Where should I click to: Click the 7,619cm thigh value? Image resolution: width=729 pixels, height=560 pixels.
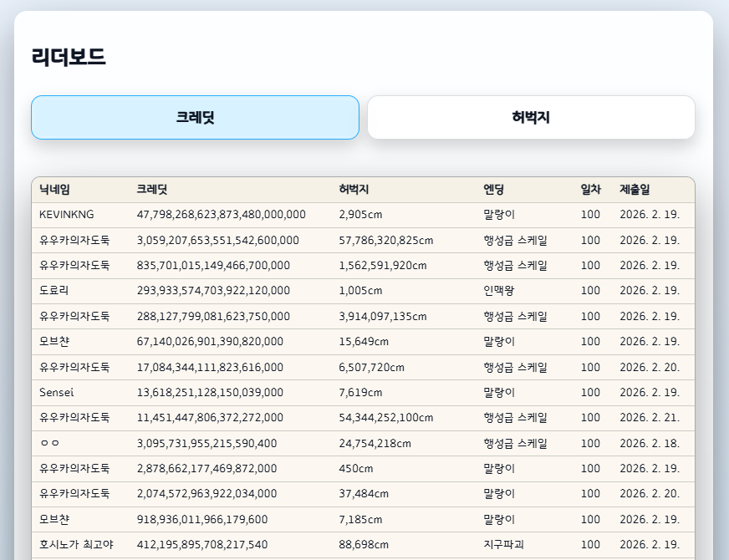tap(361, 392)
